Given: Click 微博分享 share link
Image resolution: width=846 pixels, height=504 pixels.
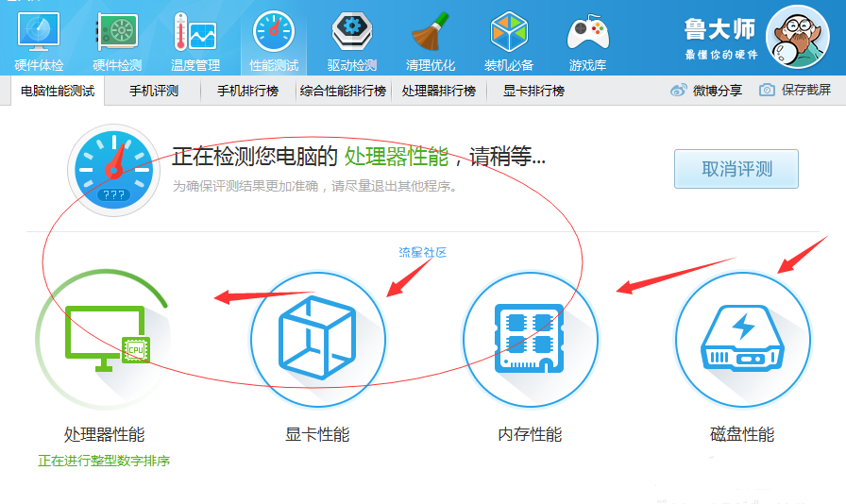Looking at the screenshot, I should tap(718, 90).
